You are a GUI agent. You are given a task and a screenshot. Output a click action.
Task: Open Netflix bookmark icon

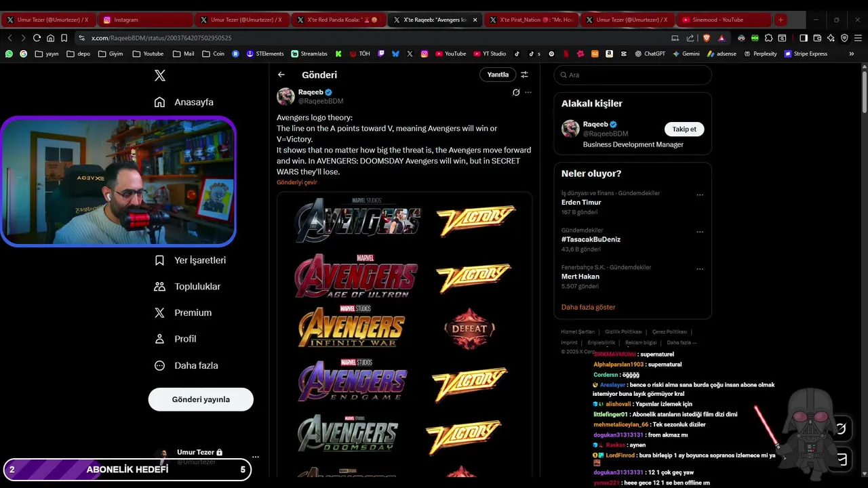tap(566, 54)
